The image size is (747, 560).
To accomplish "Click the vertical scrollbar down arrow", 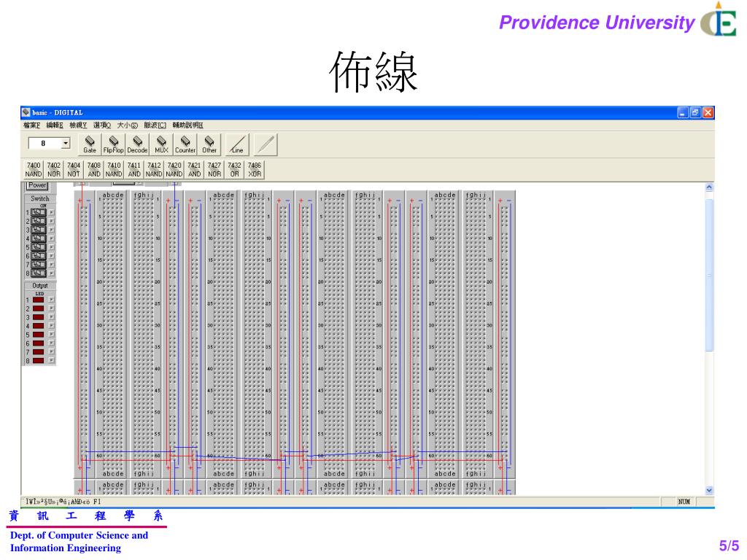I will tap(709, 490).
